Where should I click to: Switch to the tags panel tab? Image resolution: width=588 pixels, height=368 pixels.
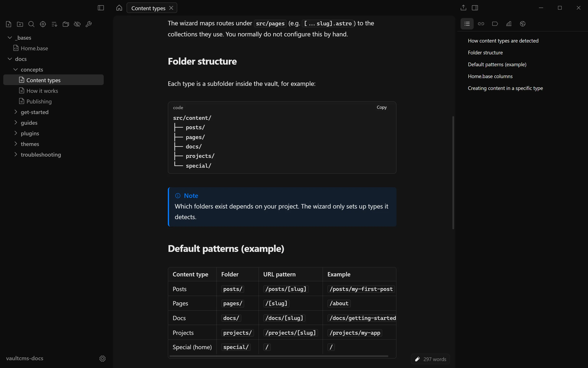tap(495, 24)
